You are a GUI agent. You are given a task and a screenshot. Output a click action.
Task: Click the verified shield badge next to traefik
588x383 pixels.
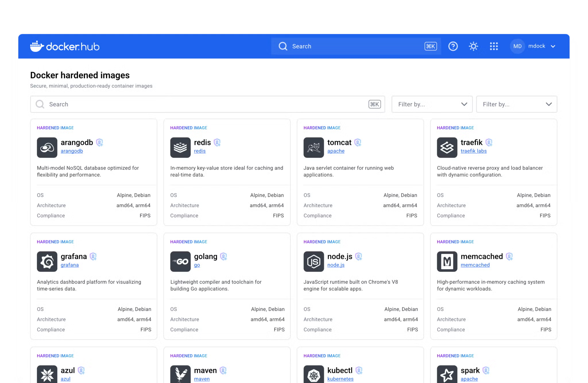(x=489, y=142)
